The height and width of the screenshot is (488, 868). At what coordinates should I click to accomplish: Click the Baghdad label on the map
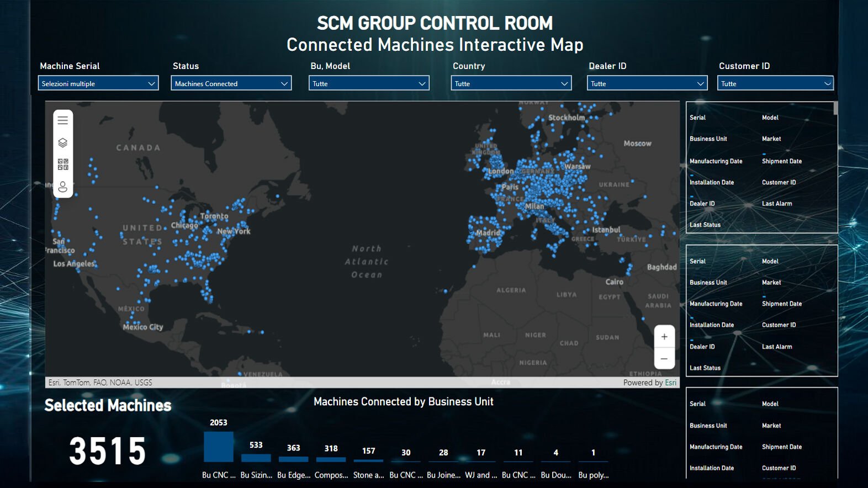pyautogui.click(x=662, y=267)
